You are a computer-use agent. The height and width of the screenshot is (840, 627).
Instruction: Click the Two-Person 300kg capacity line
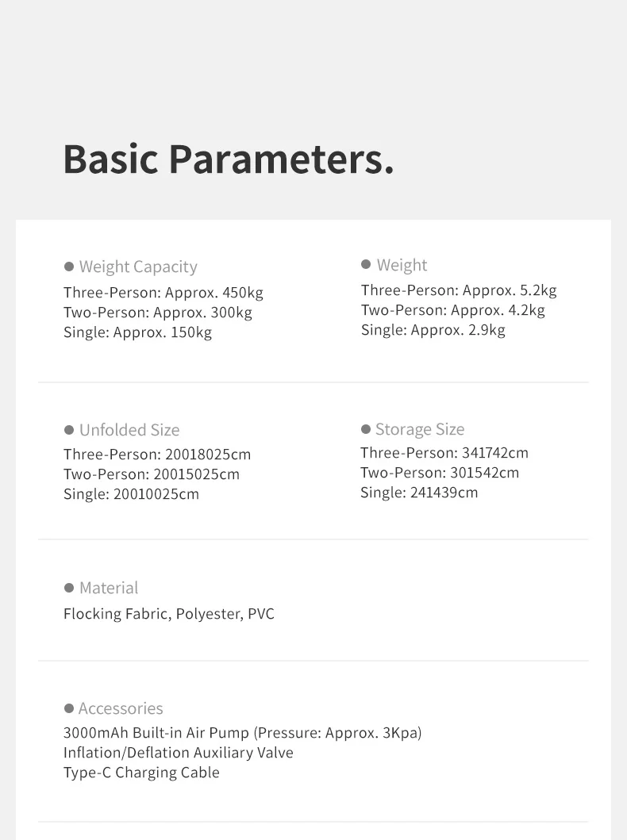[x=157, y=313]
